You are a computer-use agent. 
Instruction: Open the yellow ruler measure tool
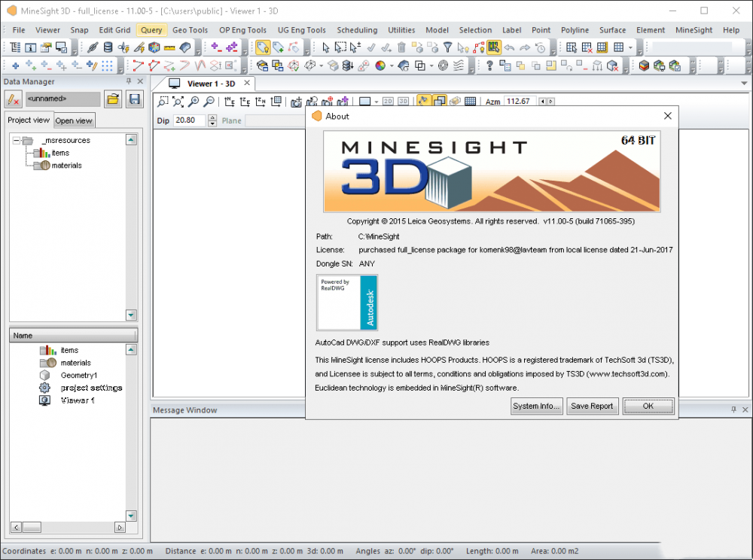pyautogui.click(x=169, y=47)
